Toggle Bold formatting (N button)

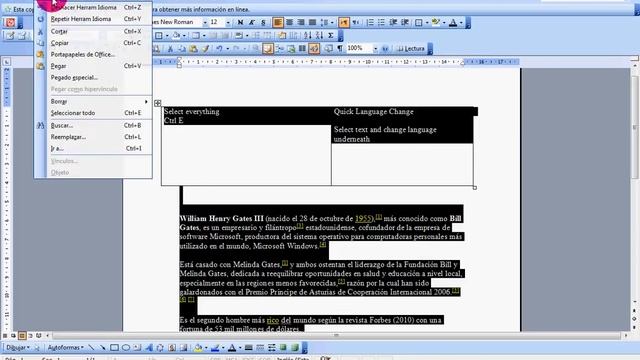(x=240, y=22)
